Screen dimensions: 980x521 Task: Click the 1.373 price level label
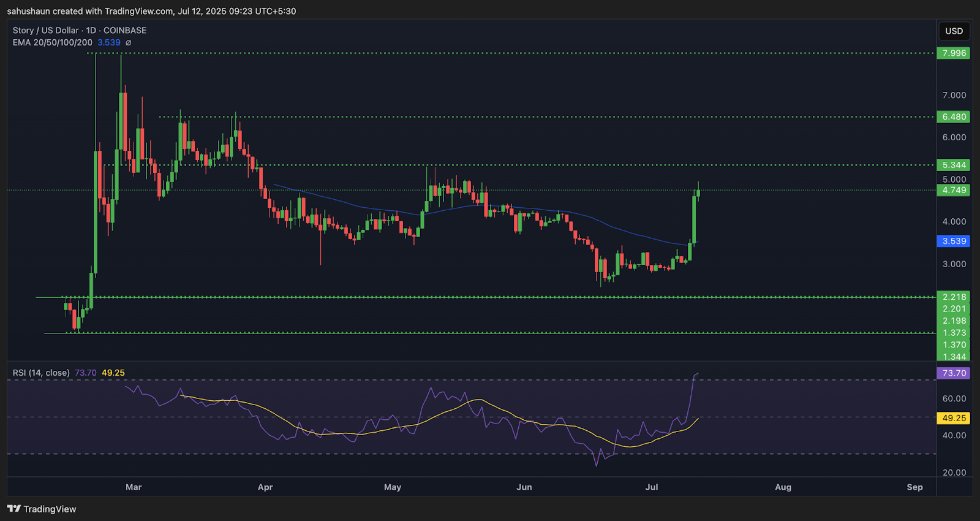click(954, 333)
